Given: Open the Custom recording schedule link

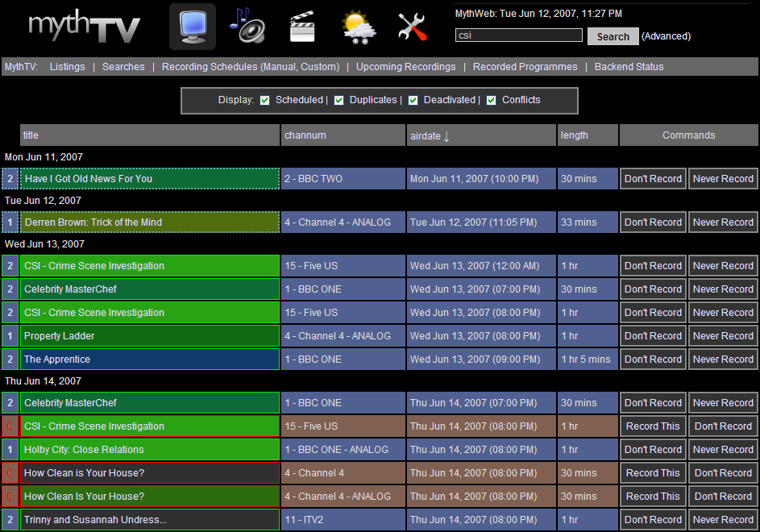Looking at the screenshot, I should point(318,67).
